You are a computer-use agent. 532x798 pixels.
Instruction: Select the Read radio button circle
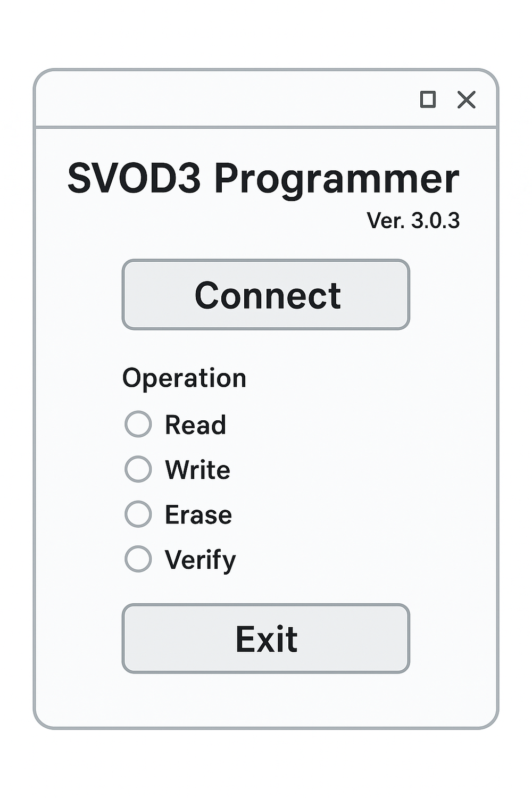click(x=138, y=425)
